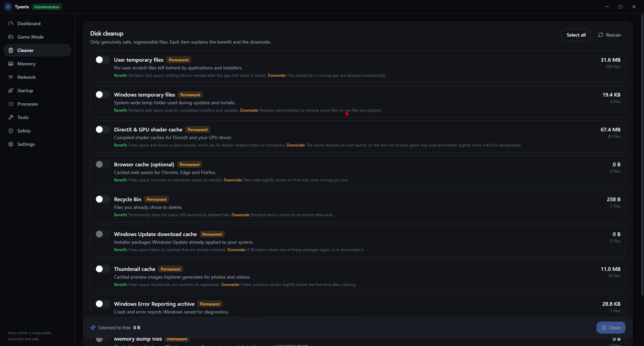Click the Tools wrench icon
Screen dimensions: 644x346
pos(11,117)
